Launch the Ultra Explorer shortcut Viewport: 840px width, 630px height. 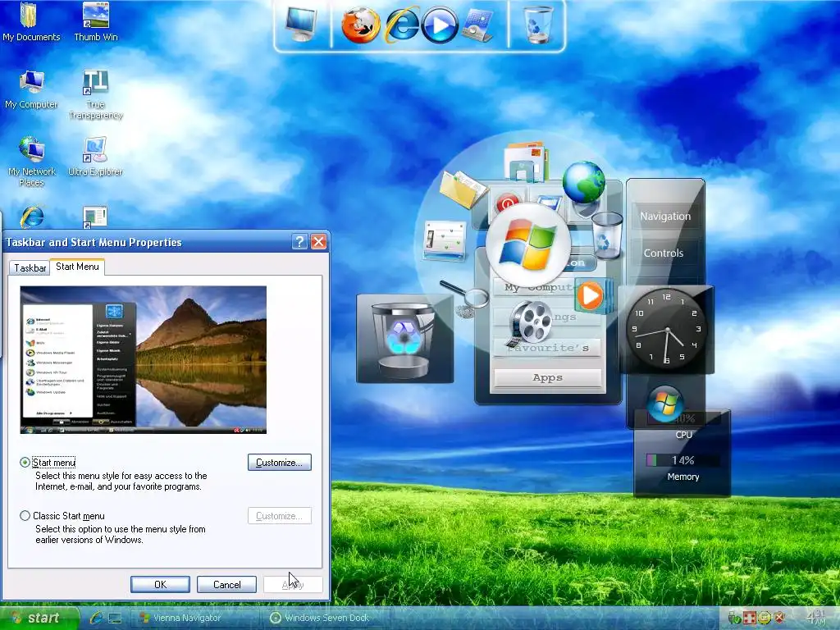point(95,157)
